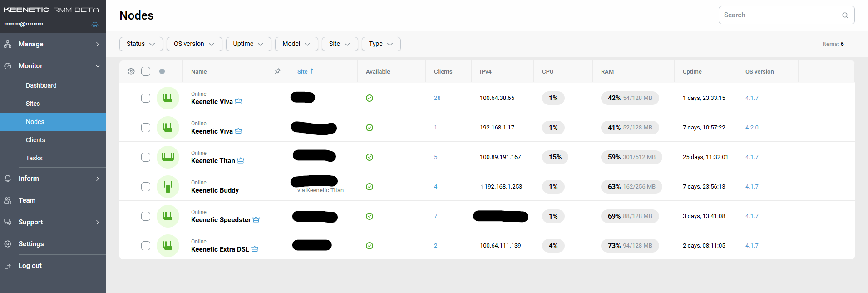Viewport: 868px width, 293px height.
Task: Expand the Manage menu chevron
Action: 98,44
